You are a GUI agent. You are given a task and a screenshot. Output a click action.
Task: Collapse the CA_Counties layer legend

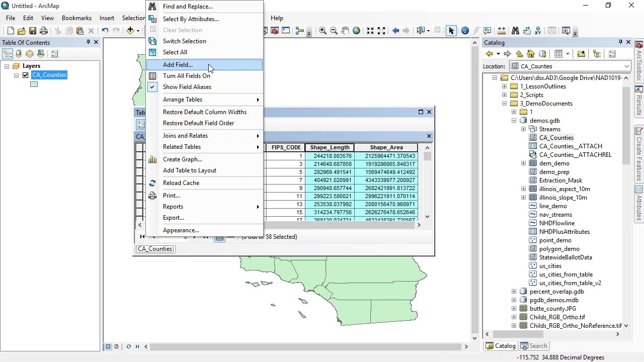pos(16,75)
